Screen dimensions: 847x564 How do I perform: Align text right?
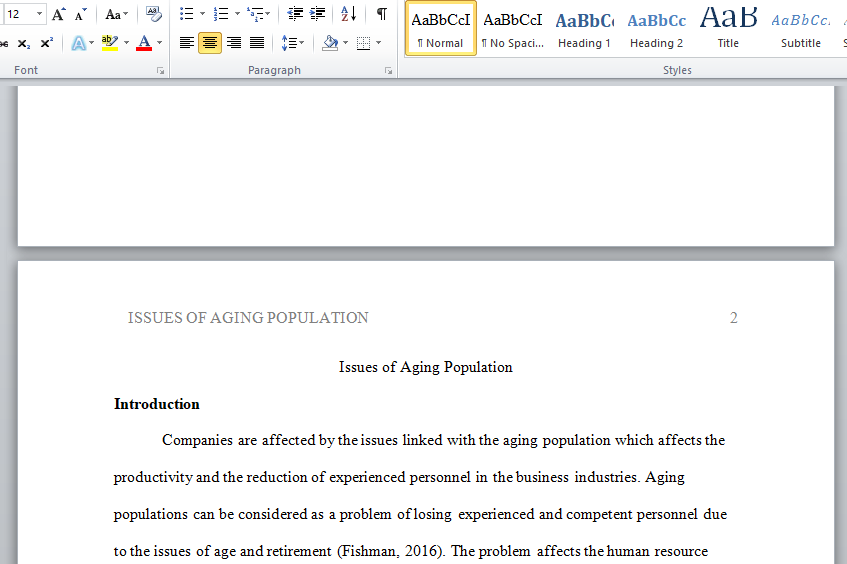point(234,43)
